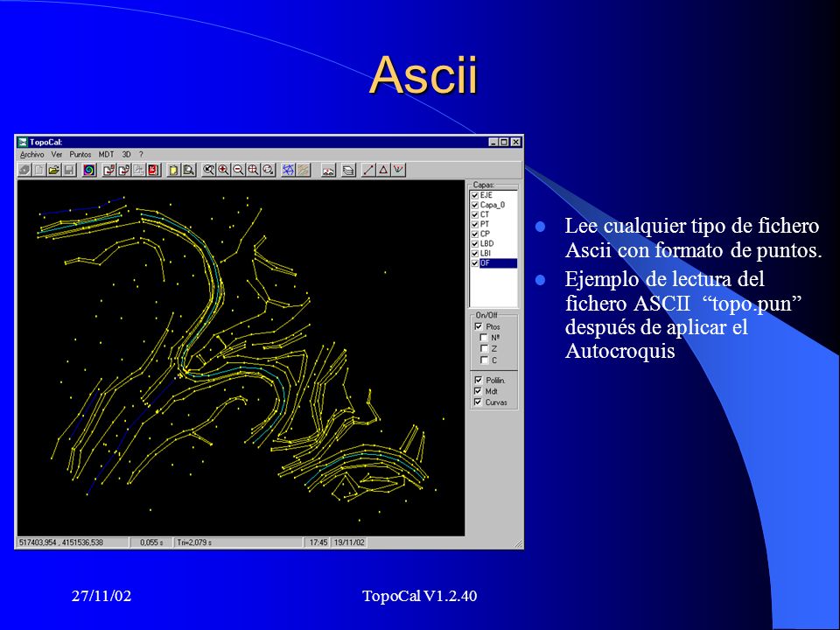Click the zoom out magnifier icon

coord(239,170)
